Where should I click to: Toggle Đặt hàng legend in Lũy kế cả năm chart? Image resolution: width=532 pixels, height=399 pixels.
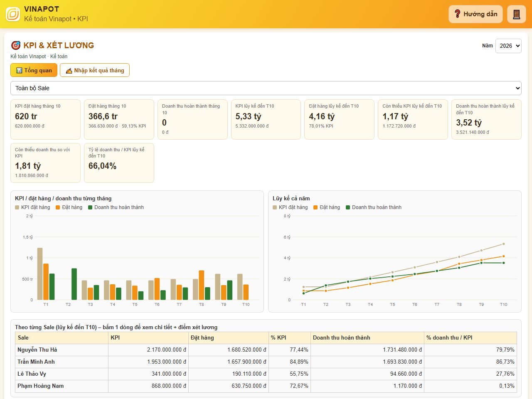[x=327, y=207]
